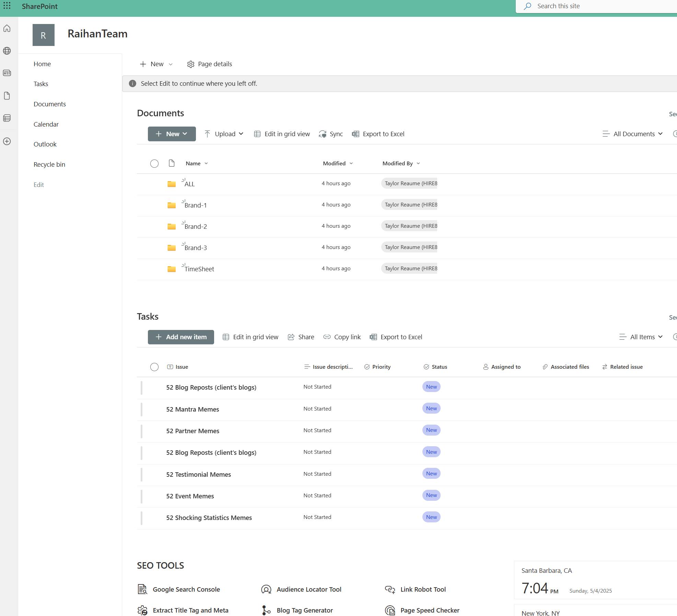Open Outlook in site navigation
Viewport: 677px width, 616px height.
click(x=45, y=144)
